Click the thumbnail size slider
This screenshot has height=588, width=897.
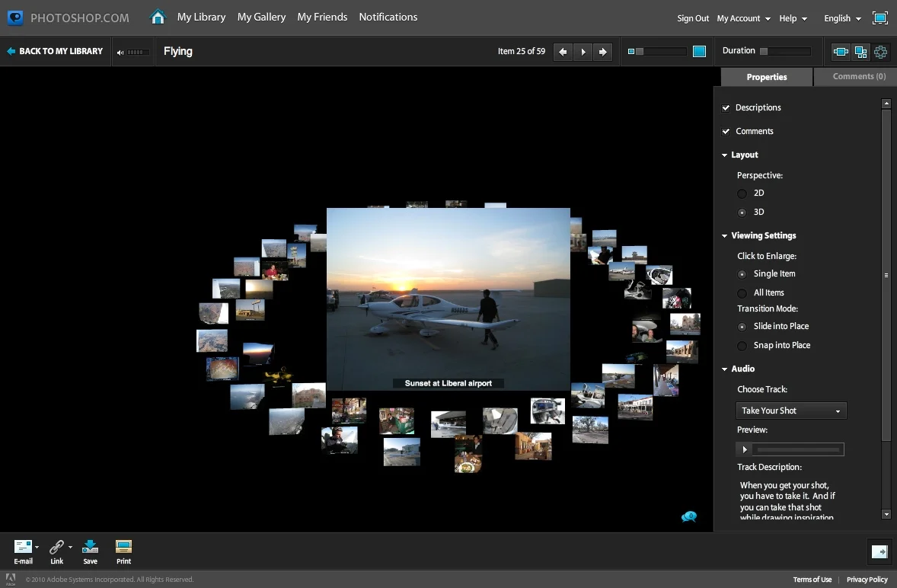tap(661, 52)
